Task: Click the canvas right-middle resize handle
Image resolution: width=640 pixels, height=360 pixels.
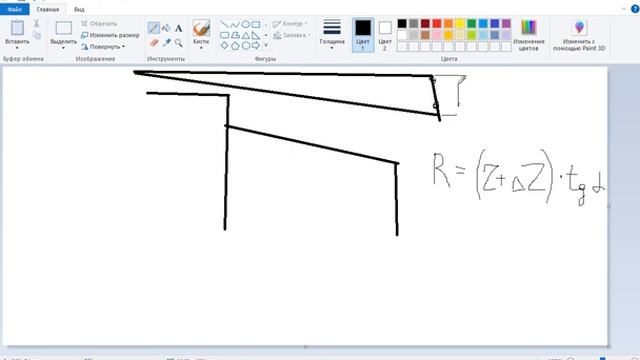Action: coord(609,206)
